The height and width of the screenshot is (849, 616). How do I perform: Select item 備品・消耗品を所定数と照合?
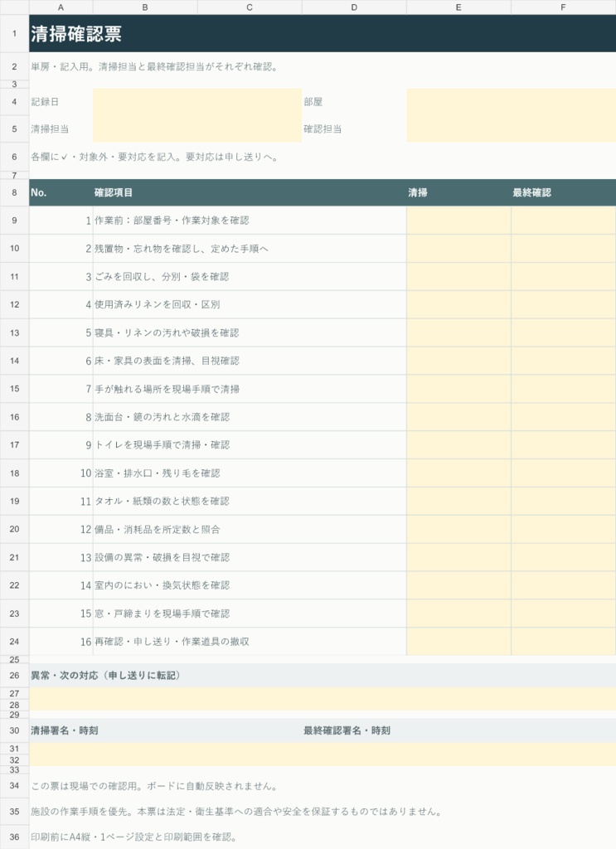coord(250,529)
